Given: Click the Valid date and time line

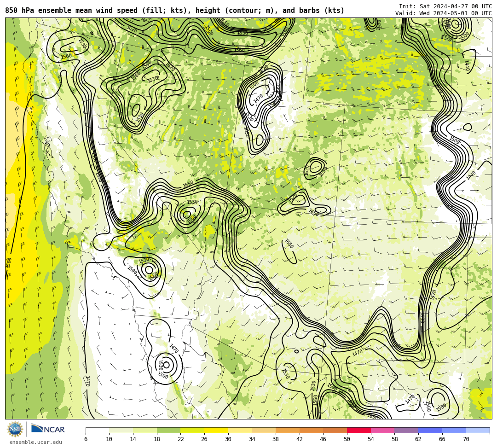Looking at the screenshot, I should [444, 13].
